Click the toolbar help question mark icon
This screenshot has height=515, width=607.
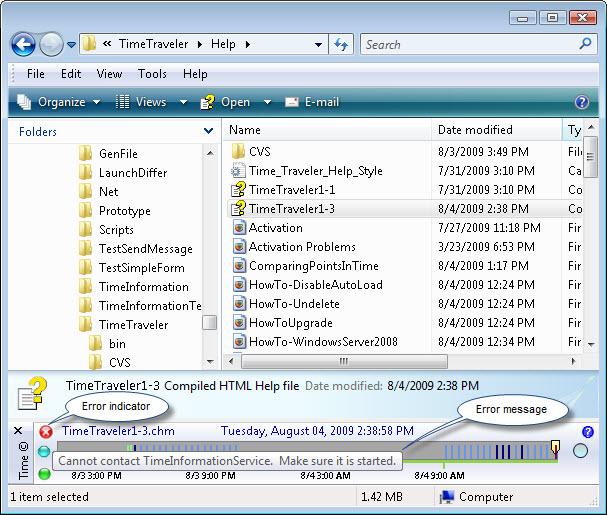point(582,102)
